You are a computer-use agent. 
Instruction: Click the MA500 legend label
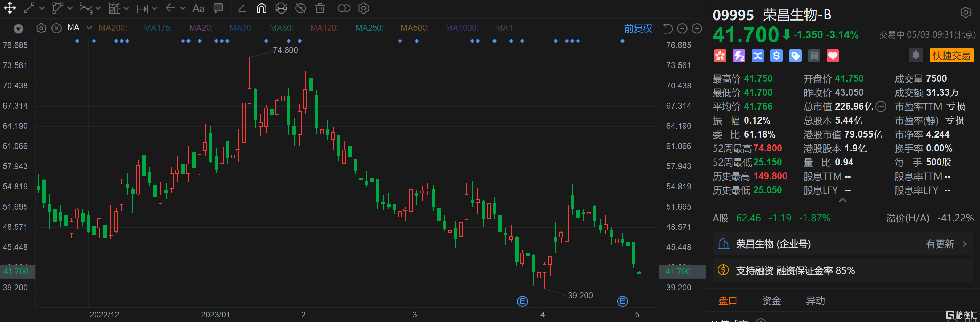pos(415,28)
